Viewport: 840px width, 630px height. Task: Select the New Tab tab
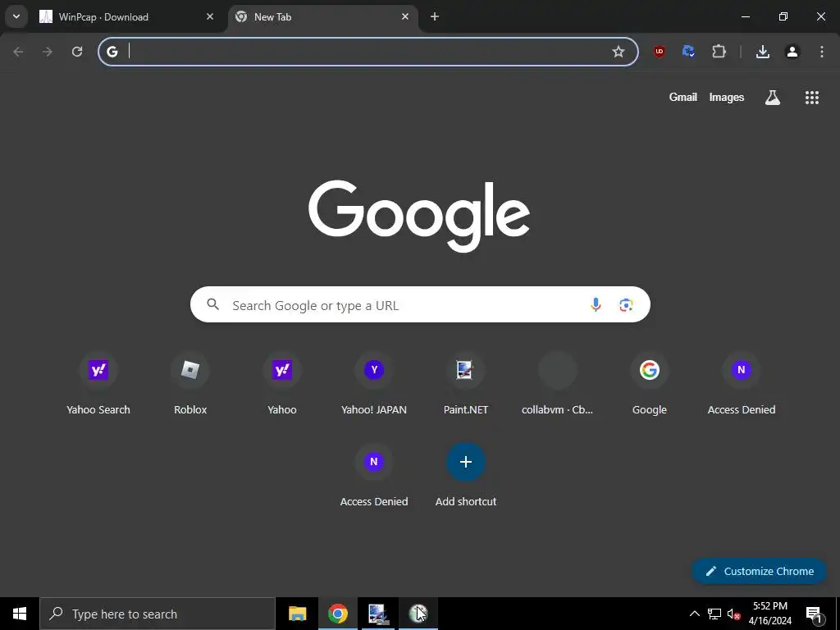(x=322, y=16)
